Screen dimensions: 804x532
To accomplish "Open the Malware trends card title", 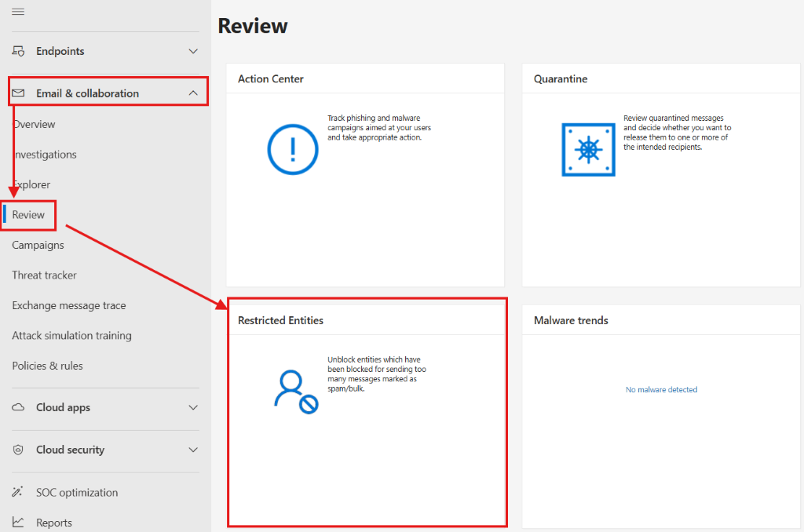I will point(571,320).
